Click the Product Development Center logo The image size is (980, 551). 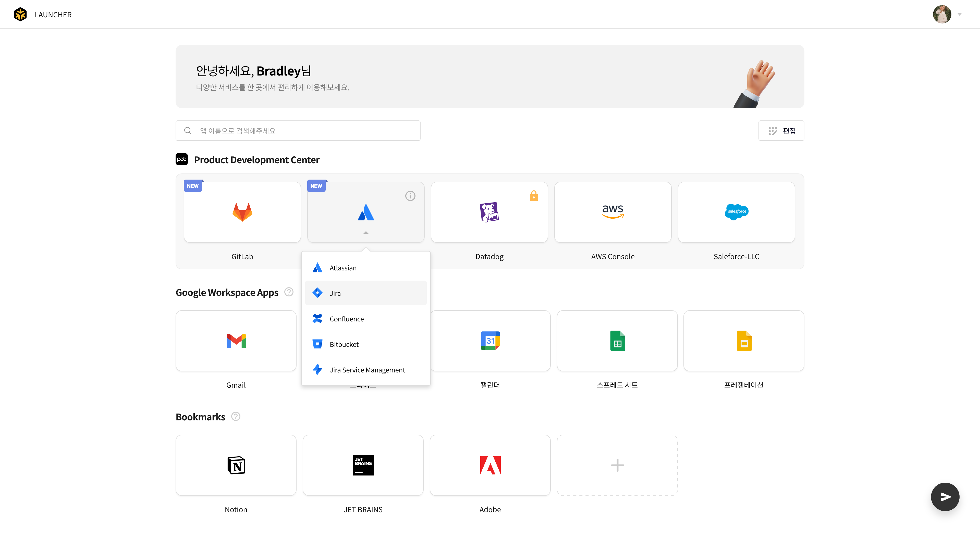(181, 159)
